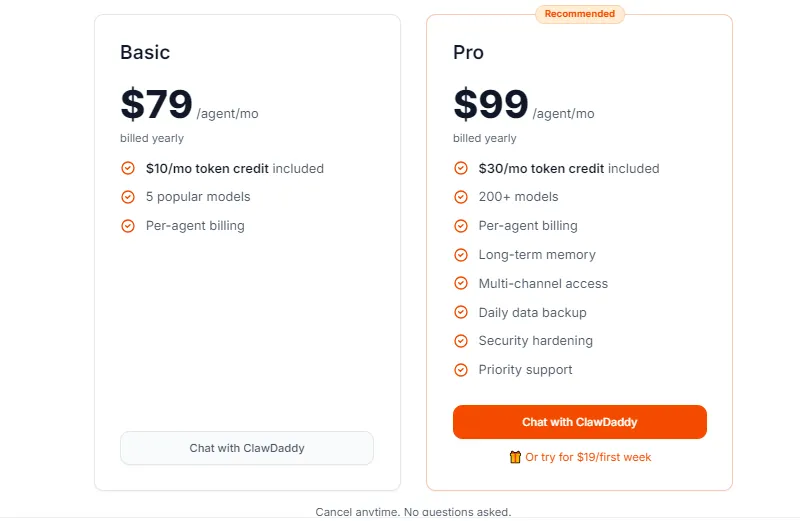
Task: Click checkmark icon next to Security hardening
Action: (x=461, y=341)
